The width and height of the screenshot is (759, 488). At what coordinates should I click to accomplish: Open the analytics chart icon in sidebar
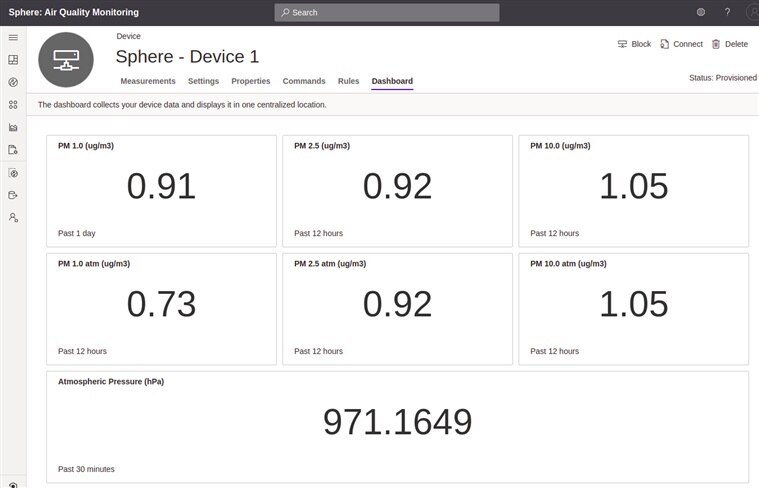point(13,127)
